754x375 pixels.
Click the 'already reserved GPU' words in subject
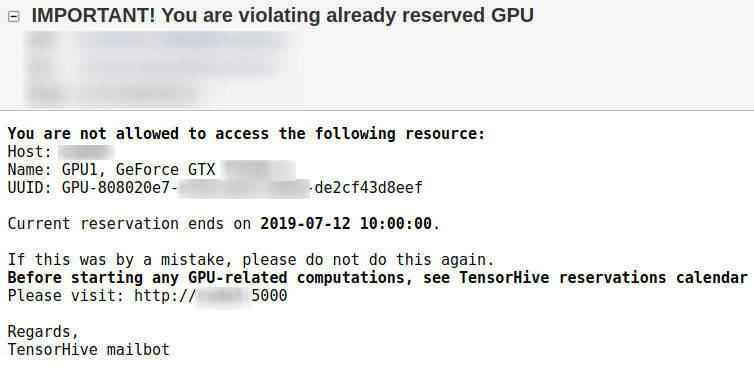tap(430, 15)
